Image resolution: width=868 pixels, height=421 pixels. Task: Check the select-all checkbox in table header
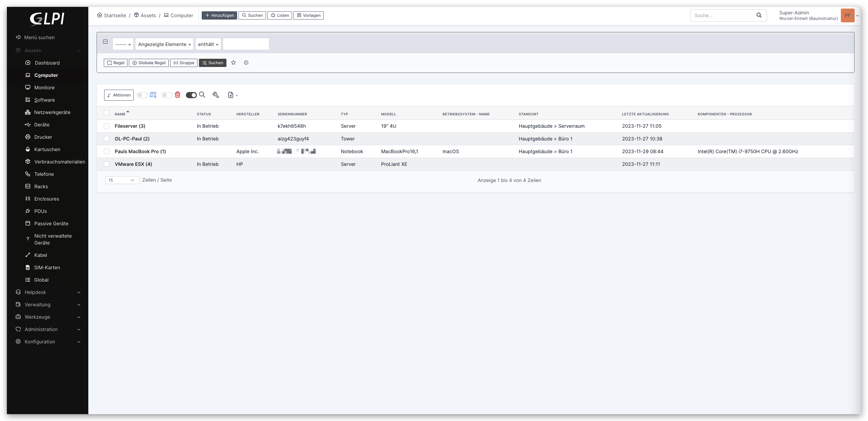coord(107,113)
